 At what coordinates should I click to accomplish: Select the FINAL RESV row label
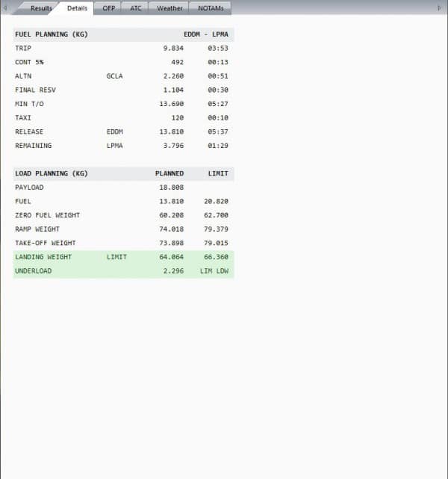36,90
